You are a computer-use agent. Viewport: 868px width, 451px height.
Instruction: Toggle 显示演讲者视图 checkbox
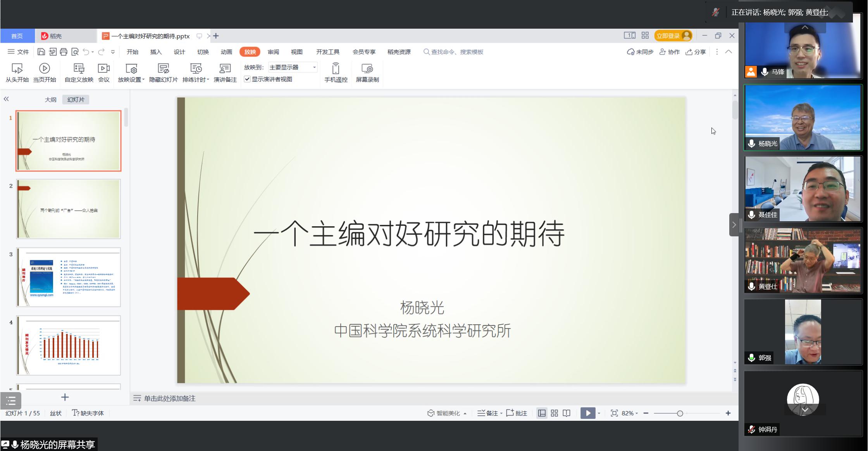tap(247, 79)
